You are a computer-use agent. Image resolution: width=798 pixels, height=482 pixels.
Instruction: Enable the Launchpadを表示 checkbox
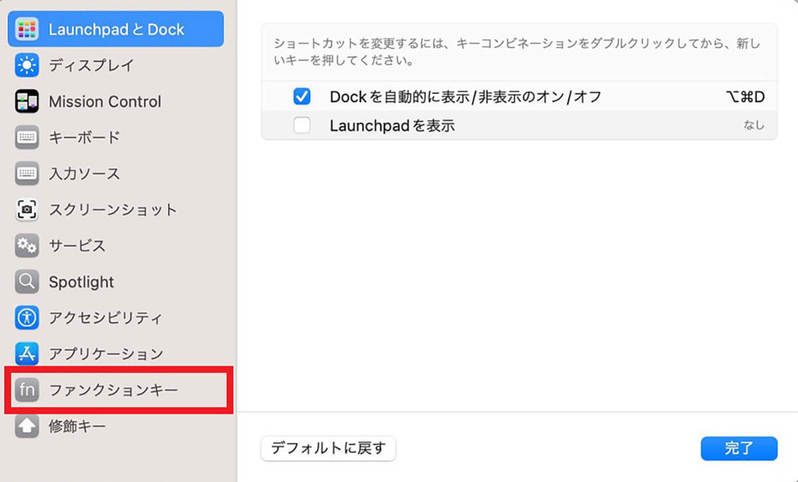click(302, 125)
